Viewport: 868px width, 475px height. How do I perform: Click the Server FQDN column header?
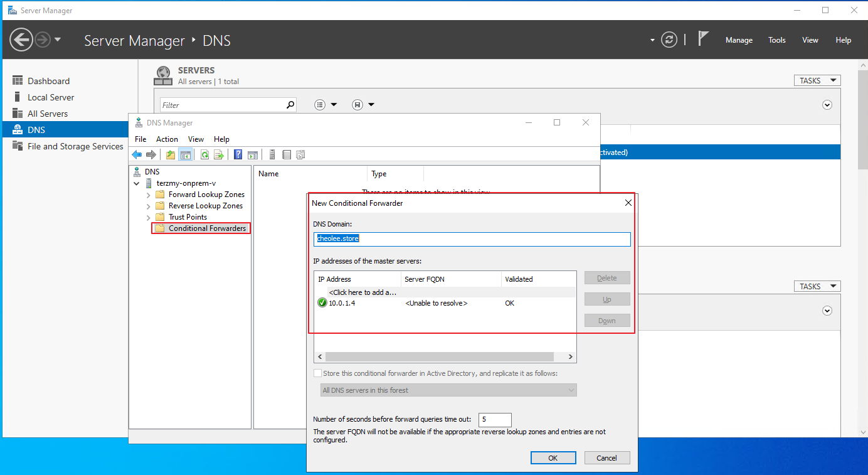coord(451,279)
